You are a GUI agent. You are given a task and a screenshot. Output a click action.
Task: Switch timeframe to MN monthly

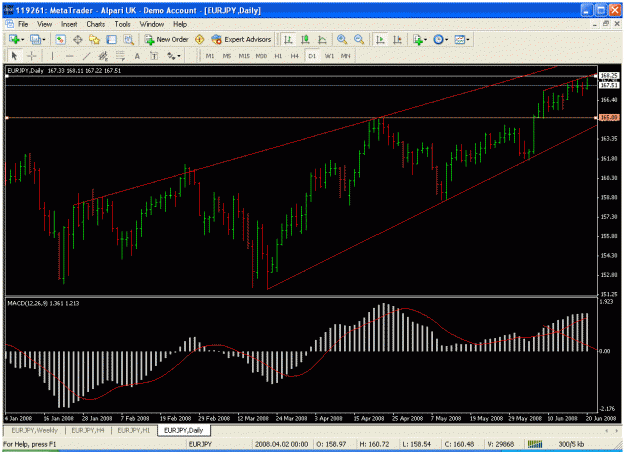(x=346, y=56)
